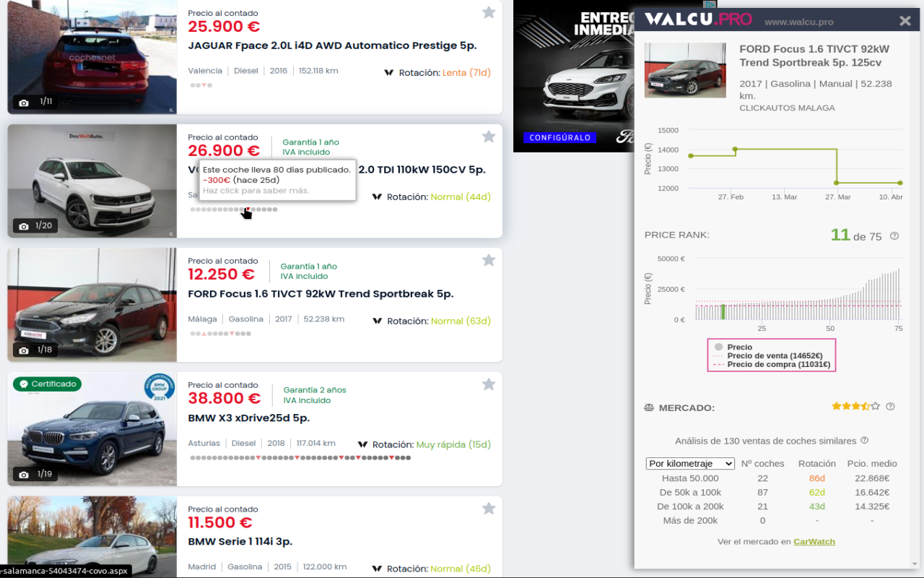
Task: Open the Price Rank help icon
Action: pos(894,236)
